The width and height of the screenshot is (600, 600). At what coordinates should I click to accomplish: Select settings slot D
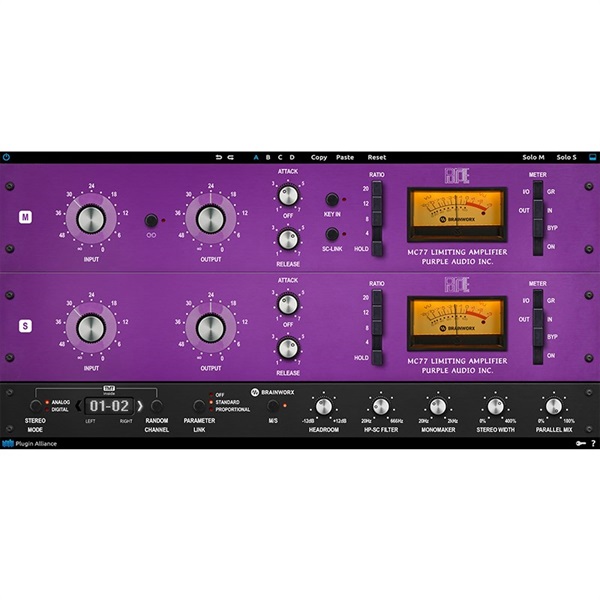[292, 157]
